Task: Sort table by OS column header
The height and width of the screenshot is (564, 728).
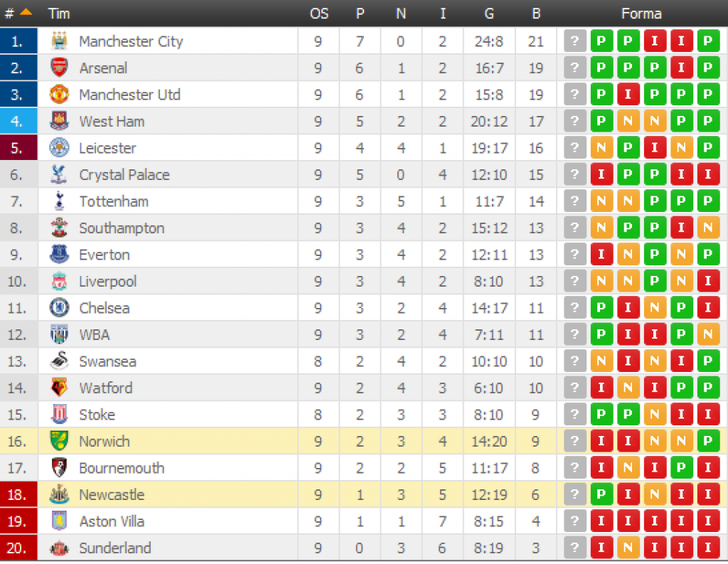Action: (x=319, y=14)
